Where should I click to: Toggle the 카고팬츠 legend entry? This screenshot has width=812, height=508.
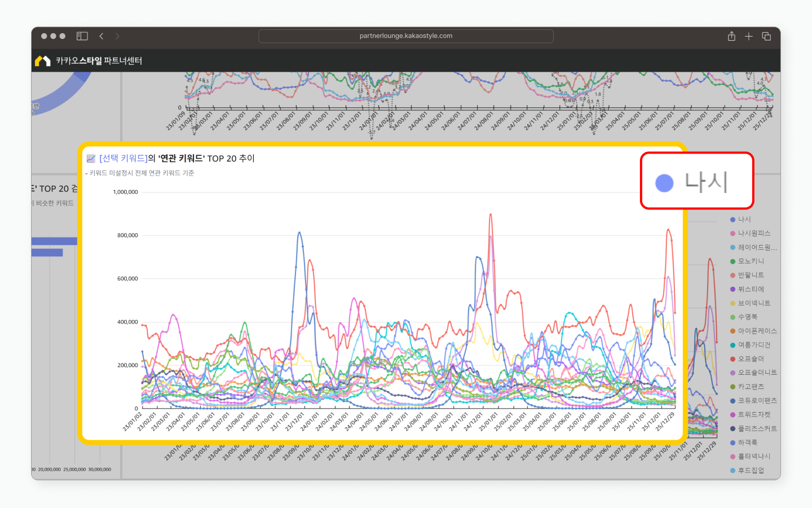[x=751, y=387]
